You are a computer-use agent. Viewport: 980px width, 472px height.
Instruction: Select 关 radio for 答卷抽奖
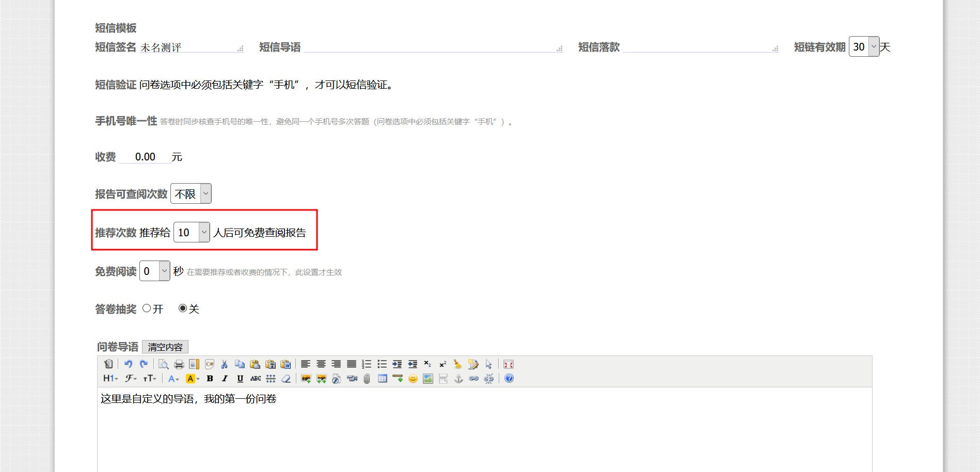(183, 308)
